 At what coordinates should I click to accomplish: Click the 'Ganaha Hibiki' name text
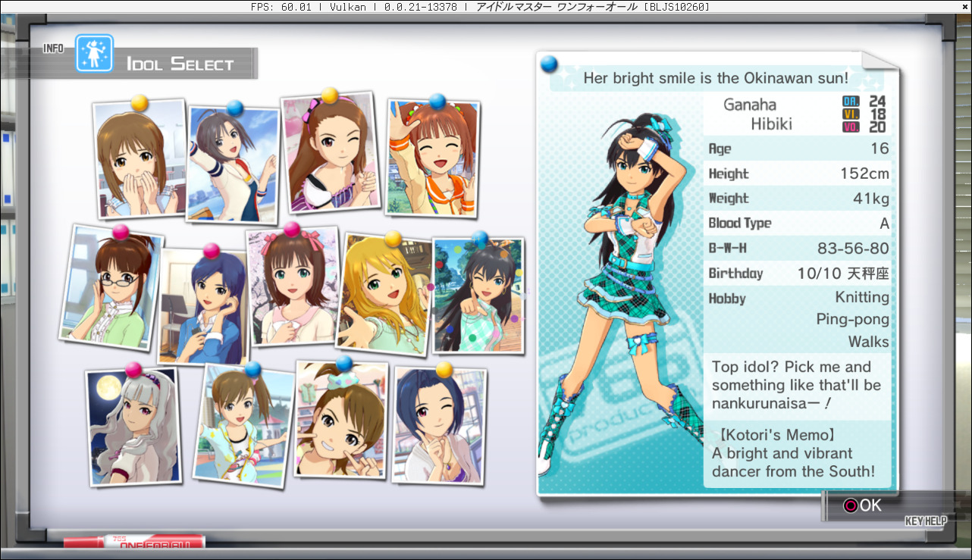[x=760, y=114]
